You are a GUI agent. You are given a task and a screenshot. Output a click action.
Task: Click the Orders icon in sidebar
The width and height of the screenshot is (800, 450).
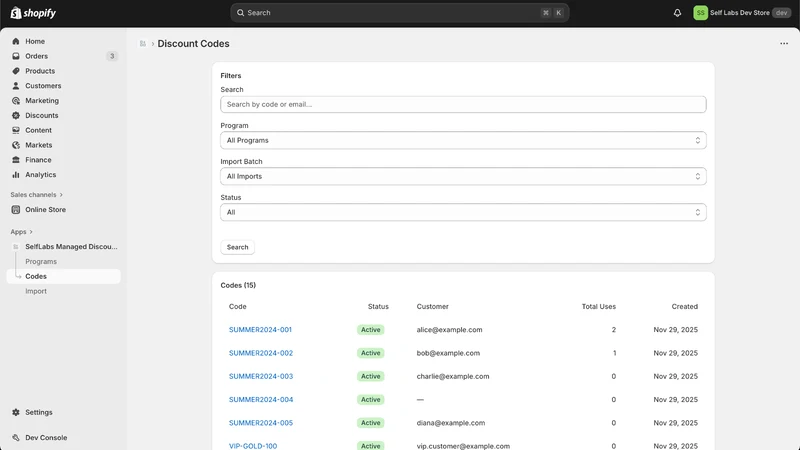(x=16, y=56)
